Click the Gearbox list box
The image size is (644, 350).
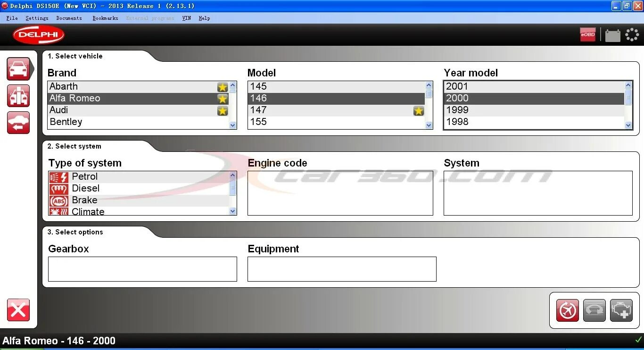coord(142,269)
